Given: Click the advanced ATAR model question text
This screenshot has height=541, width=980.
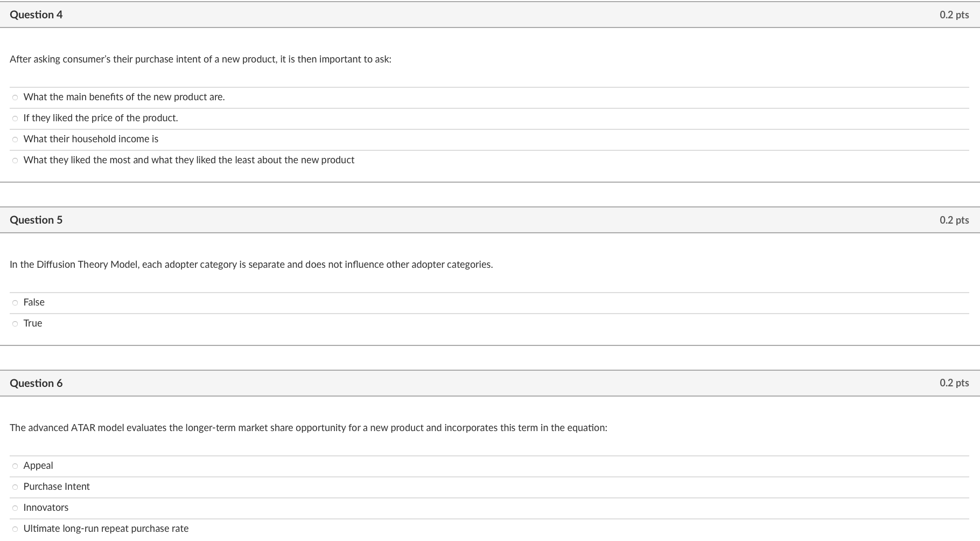Looking at the screenshot, I should click(309, 427).
